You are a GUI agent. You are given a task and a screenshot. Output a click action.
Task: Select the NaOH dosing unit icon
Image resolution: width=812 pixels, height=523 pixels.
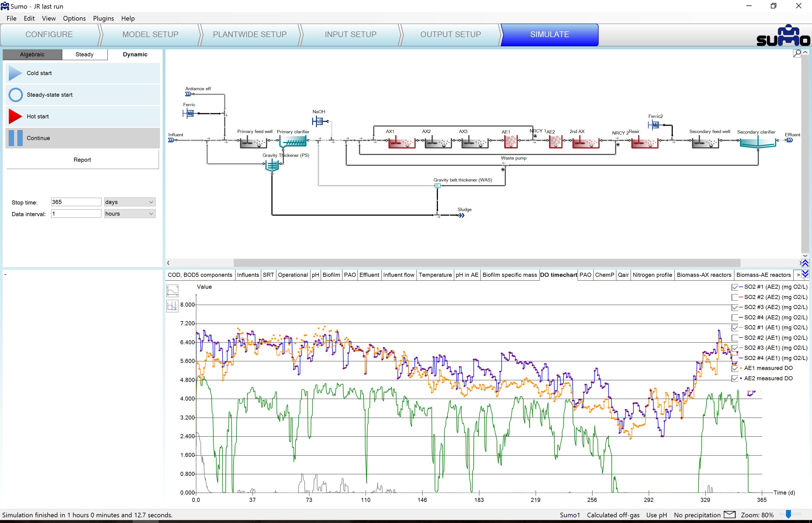tap(319, 121)
